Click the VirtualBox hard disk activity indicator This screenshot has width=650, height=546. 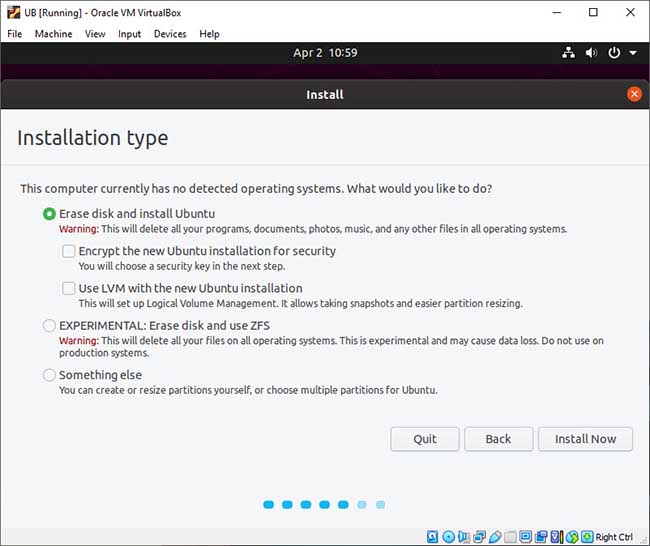(432, 536)
